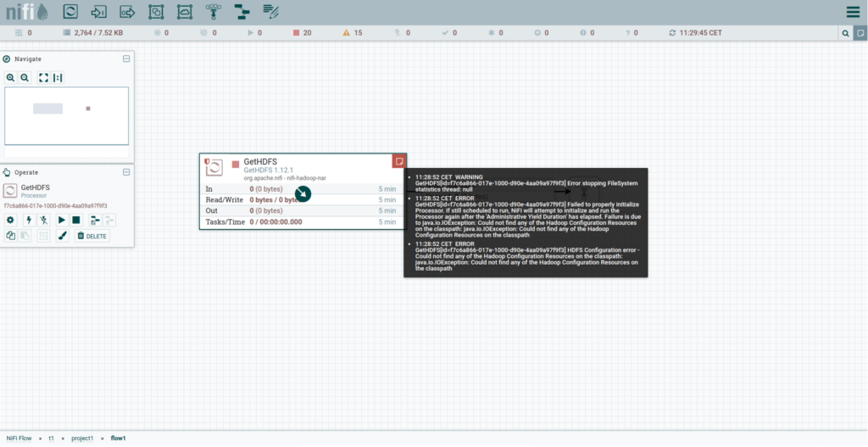Collapse the Operate panel

(x=126, y=172)
